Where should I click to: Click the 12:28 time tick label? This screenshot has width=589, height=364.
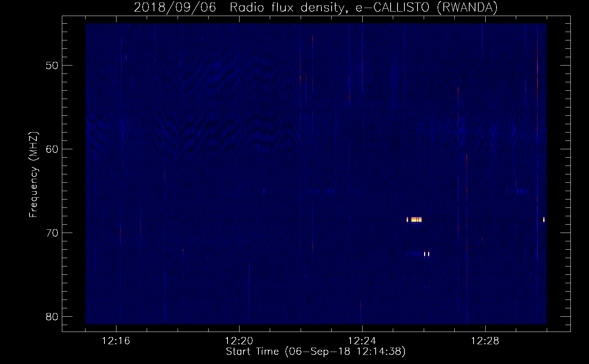point(485,341)
